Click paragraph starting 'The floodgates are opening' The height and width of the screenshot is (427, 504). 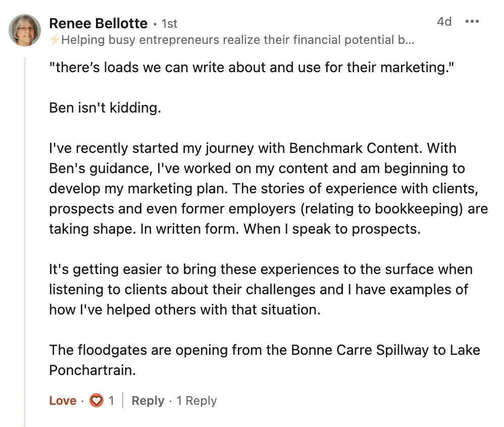tap(265, 360)
